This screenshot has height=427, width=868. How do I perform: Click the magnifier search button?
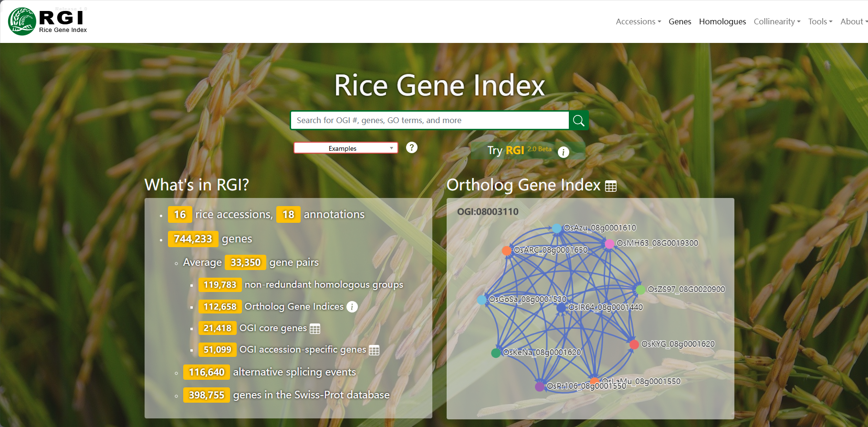point(578,121)
